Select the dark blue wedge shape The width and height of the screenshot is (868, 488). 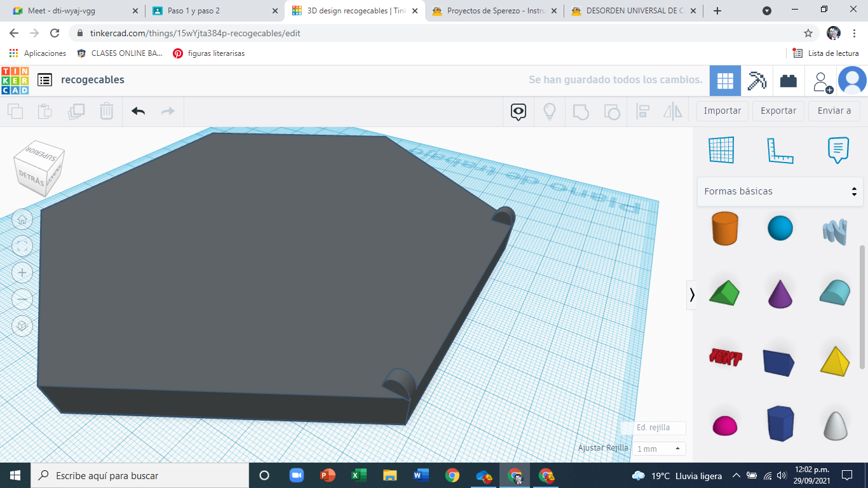click(779, 362)
